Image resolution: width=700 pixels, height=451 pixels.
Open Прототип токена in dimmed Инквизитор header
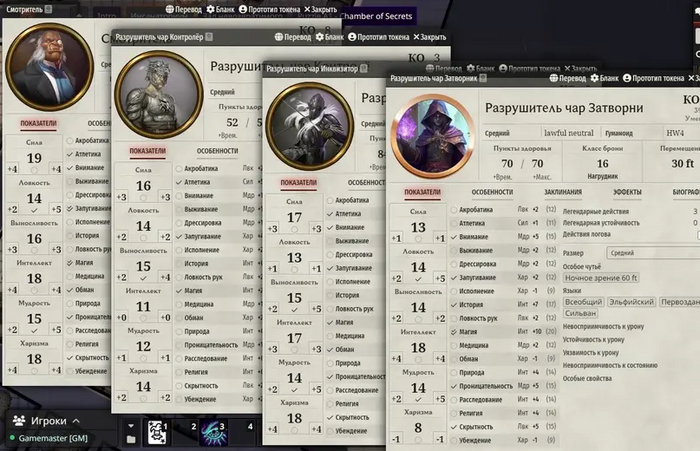click(x=529, y=69)
